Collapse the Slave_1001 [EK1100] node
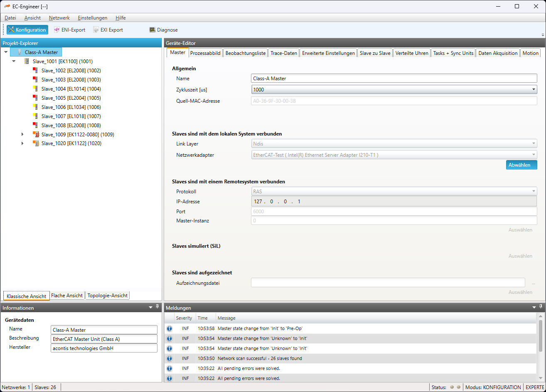 coord(14,62)
